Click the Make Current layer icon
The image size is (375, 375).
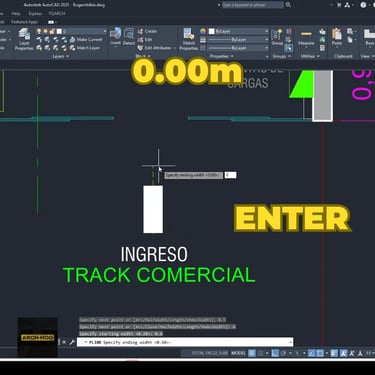(x=72, y=39)
